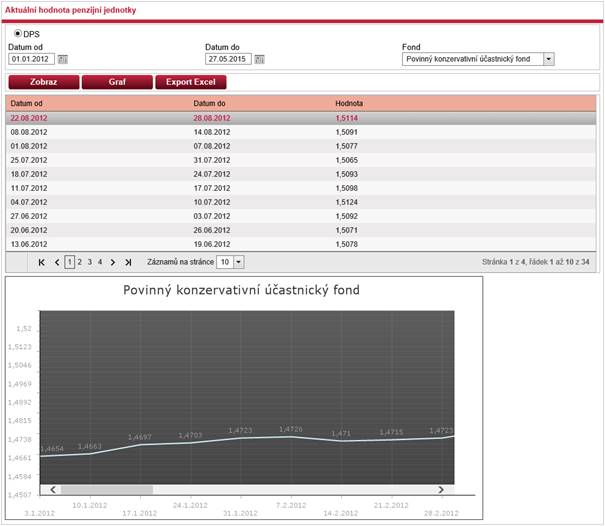Click the Zobraz button

42,82
